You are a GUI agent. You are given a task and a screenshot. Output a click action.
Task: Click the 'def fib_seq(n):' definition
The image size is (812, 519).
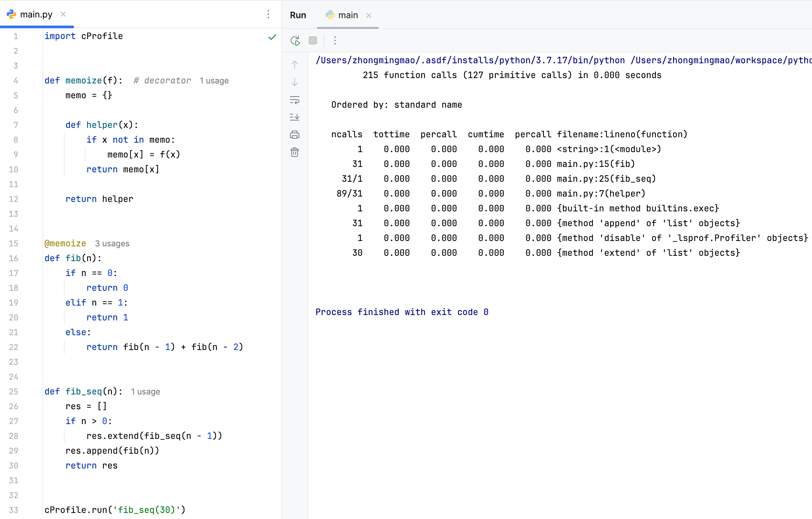pos(84,391)
